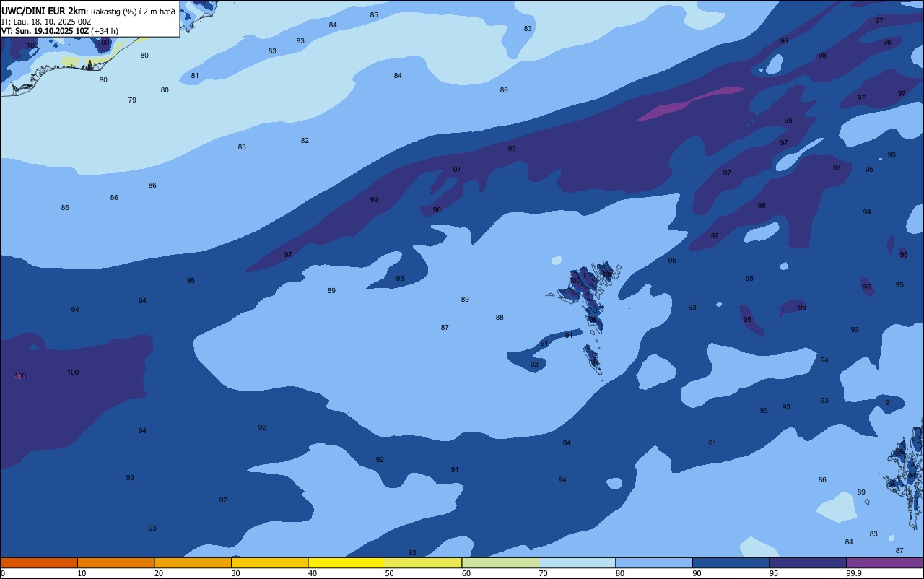The height and width of the screenshot is (579, 924).
Task: Click the magenta 99.9% humidity streak
Action: pyautogui.click(x=689, y=103)
